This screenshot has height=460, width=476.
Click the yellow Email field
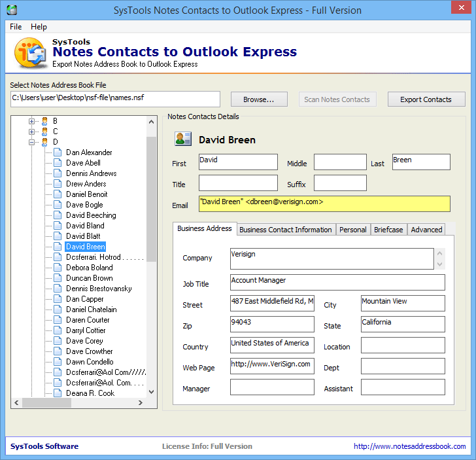(x=324, y=203)
